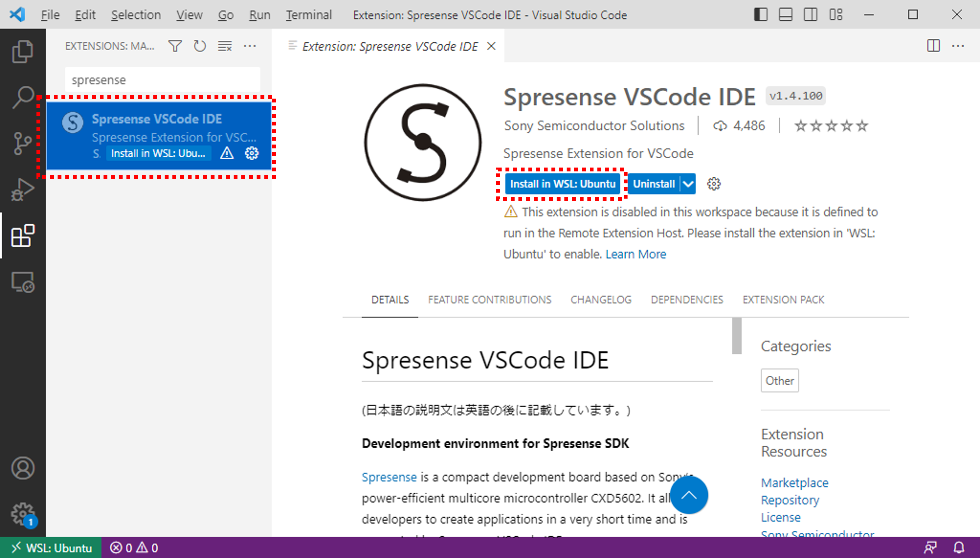The height and width of the screenshot is (558, 980).
Task: Click the 4,486 install count
Action: pyautogui.click(x=739, y=126)
